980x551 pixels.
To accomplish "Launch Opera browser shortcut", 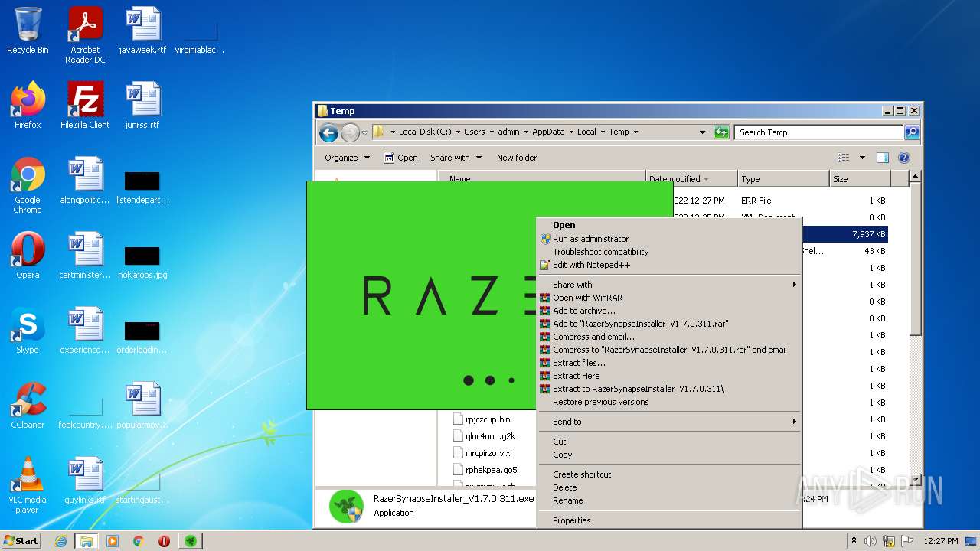I will [28, 256].
